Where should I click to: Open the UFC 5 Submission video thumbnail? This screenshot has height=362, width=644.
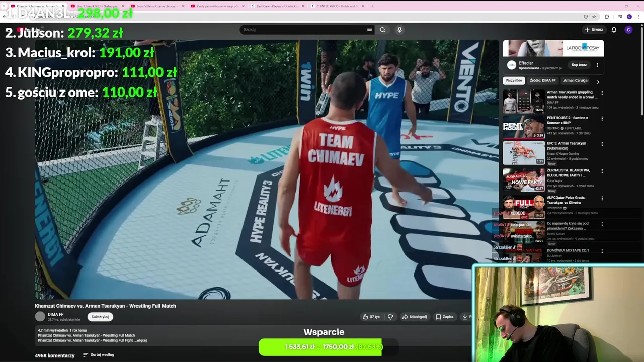(x=524, y=153)
